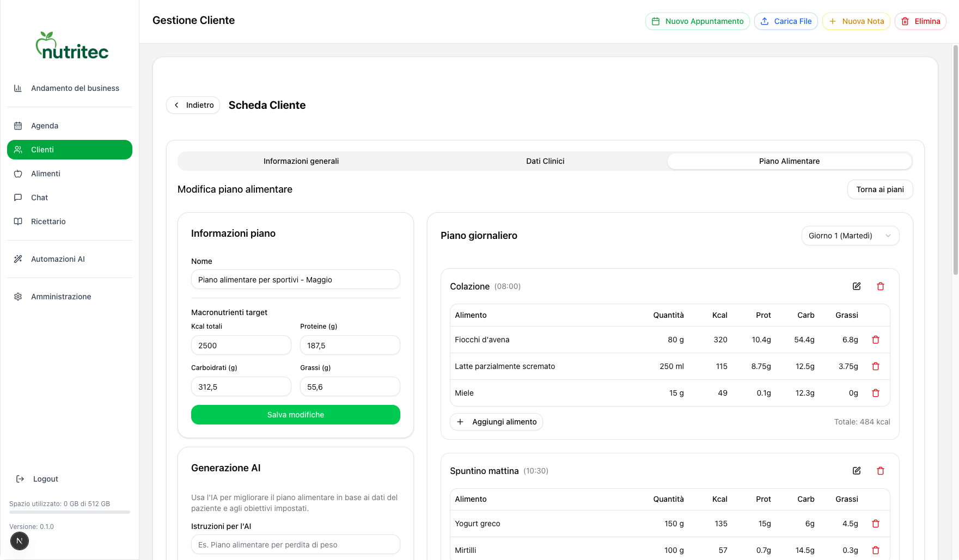Open Andamento del business chart icon
Viewport: 959px width, 560px height.
click(18, 88)
